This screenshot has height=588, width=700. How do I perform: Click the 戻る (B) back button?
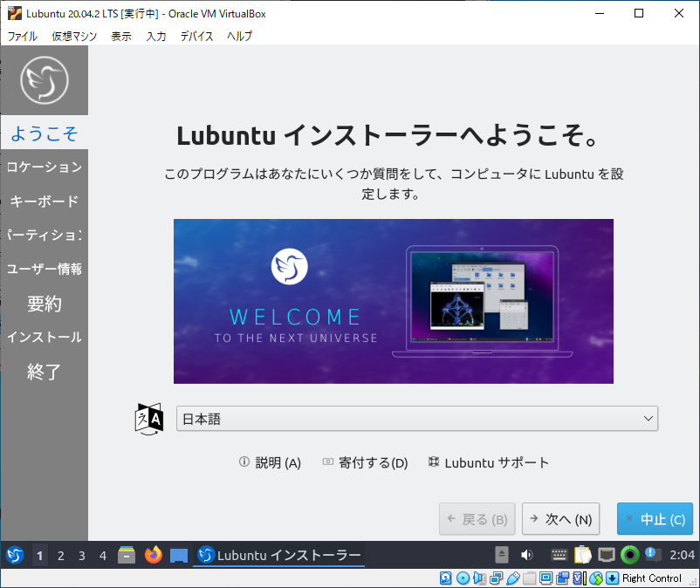[477, 519]
